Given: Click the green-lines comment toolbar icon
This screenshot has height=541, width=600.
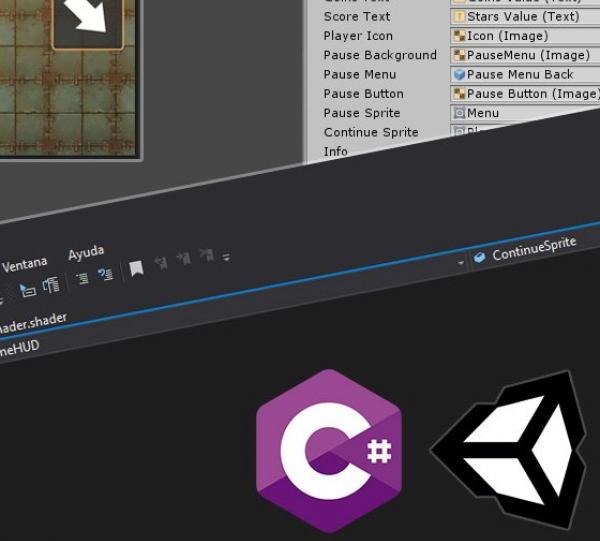Looking at the screenshot, I should [x=82, y=279].
